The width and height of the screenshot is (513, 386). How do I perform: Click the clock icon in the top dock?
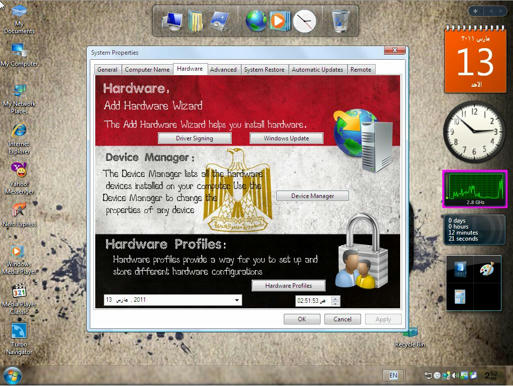click(304, 21)
